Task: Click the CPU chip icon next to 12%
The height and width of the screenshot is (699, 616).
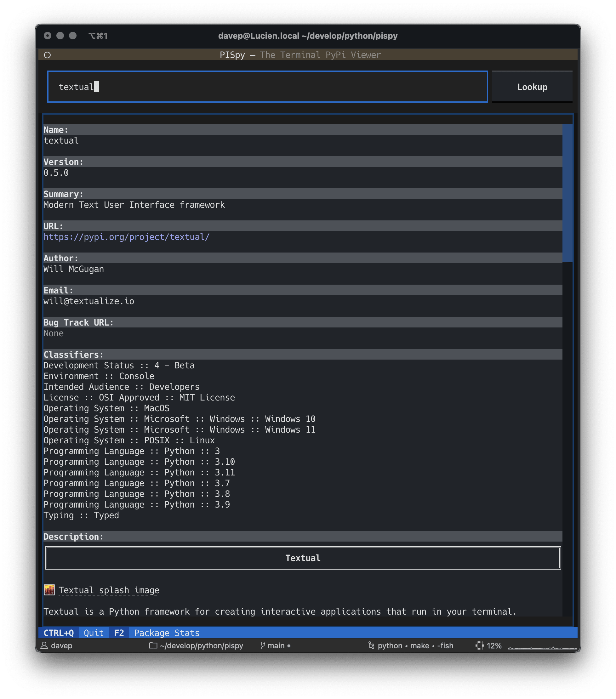Action: (x=480, y=646)
